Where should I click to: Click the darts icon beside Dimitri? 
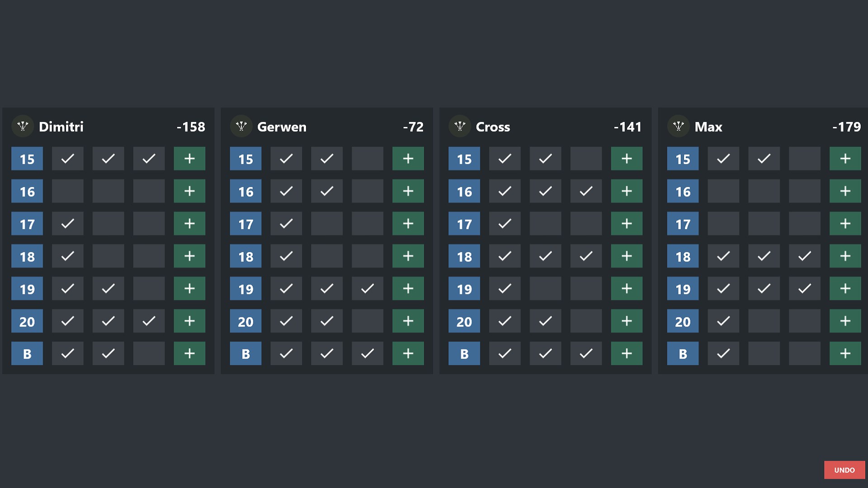(x=23, y=126)
